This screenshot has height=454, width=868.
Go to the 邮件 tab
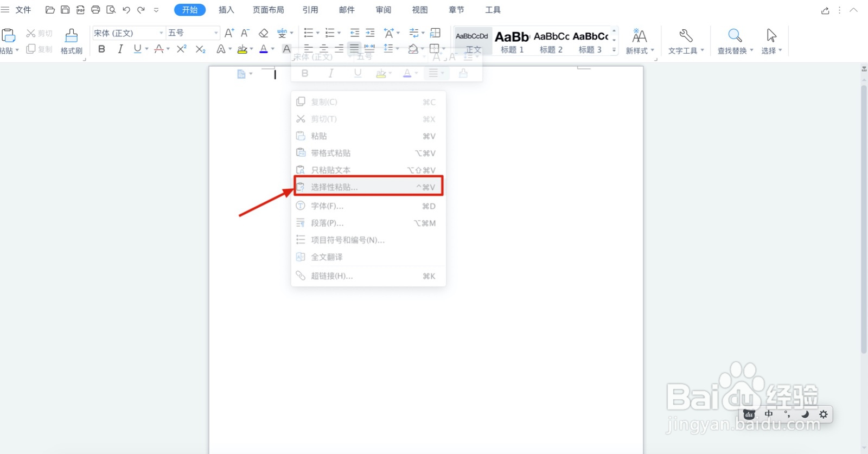pyautogui.click(x=347, y=10)
